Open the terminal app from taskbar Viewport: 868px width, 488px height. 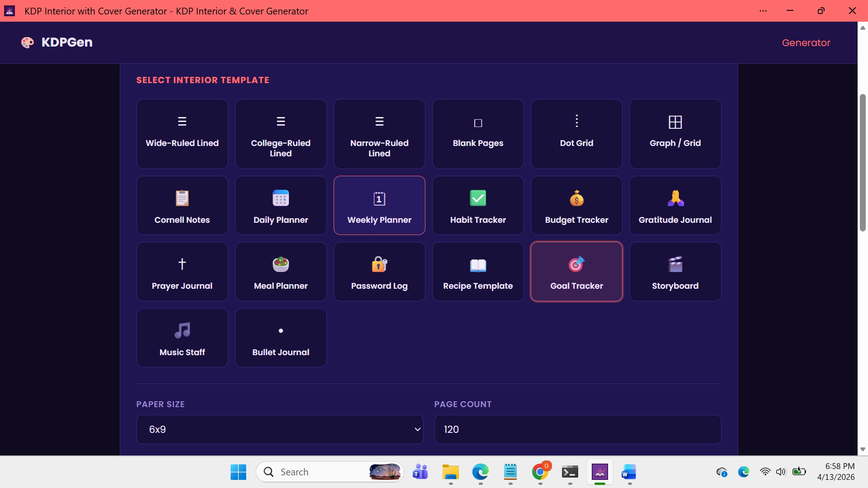point(570,472)
